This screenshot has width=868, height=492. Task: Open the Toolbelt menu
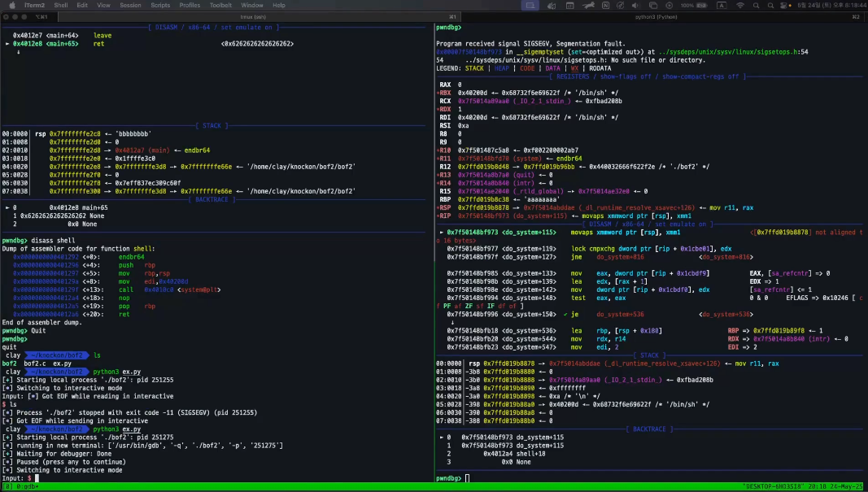[220, 5]
